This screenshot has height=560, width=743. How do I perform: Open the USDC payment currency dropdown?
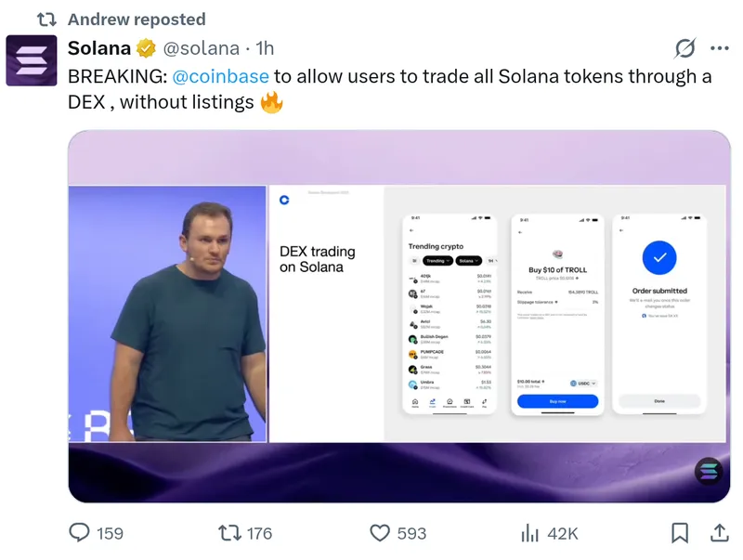(x=583, y=383)
